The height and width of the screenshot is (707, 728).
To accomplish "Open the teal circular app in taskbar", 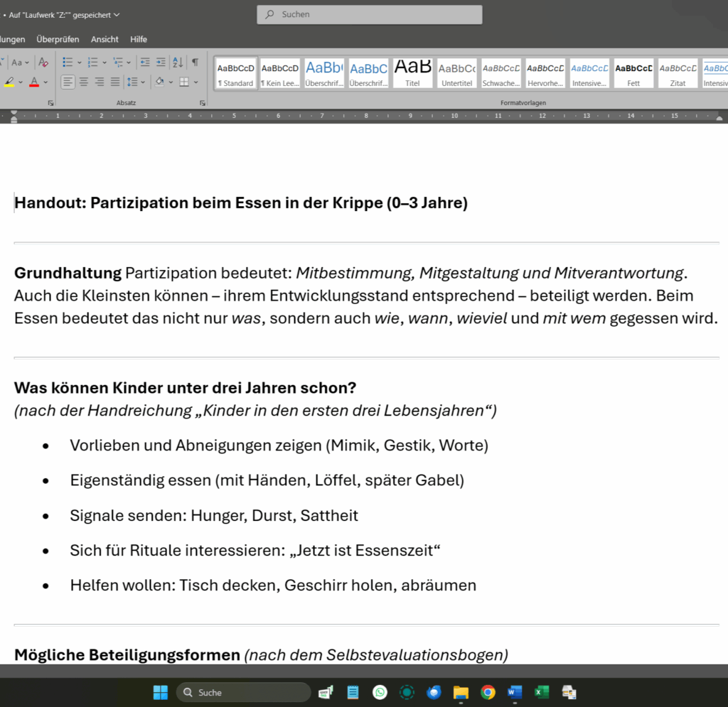I will coord(407,693).
